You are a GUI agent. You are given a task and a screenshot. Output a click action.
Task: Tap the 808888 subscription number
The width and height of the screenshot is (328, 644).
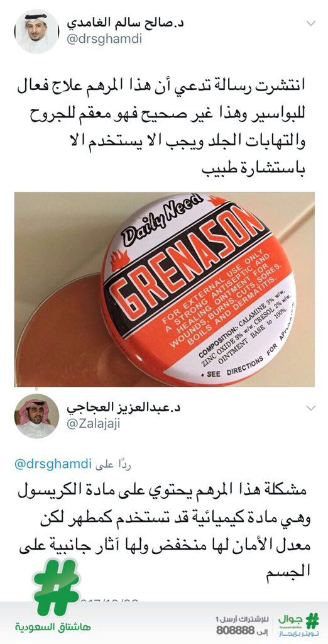click(231, 630)
